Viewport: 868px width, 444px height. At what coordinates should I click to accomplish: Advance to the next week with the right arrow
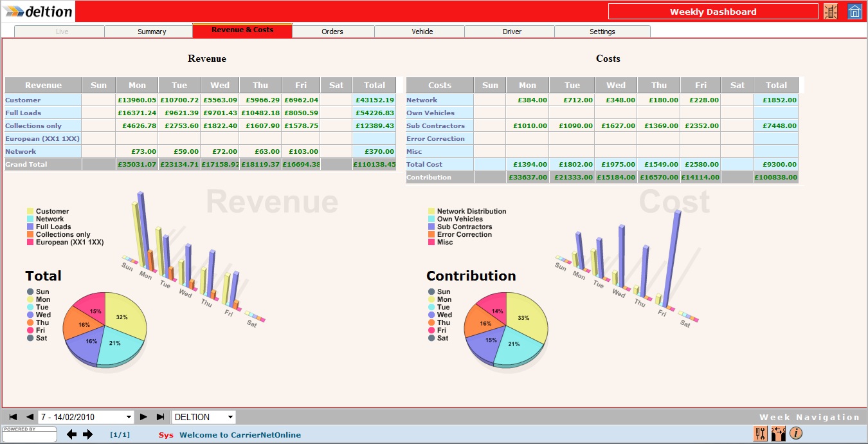(x=143, y=416)
